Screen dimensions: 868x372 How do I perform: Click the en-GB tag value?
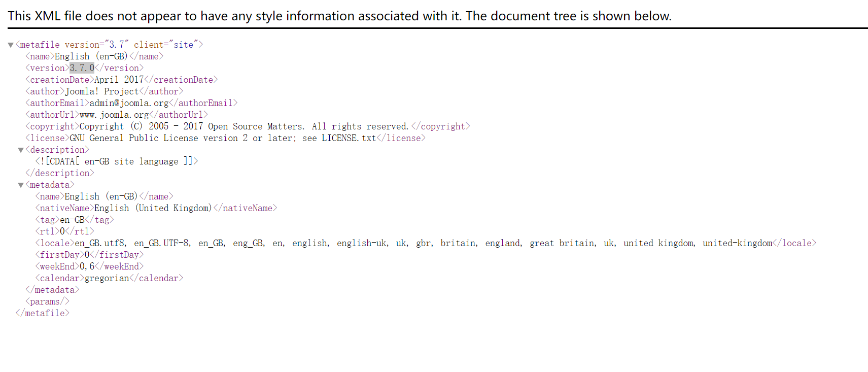[72, 220]
